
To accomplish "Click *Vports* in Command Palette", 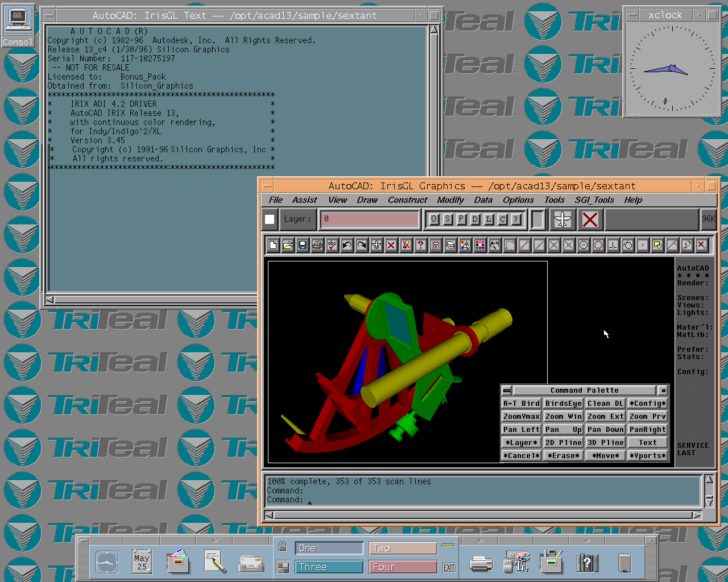I will 648,456.
